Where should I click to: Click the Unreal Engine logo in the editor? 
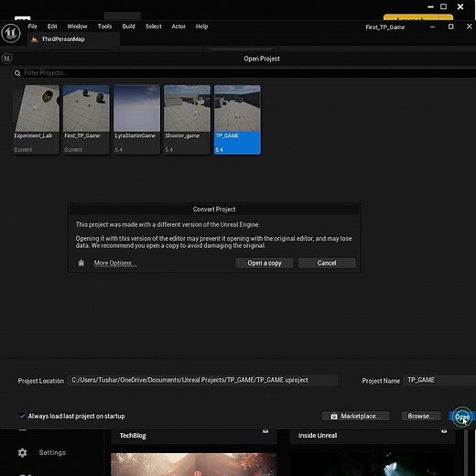coord(11,33)
